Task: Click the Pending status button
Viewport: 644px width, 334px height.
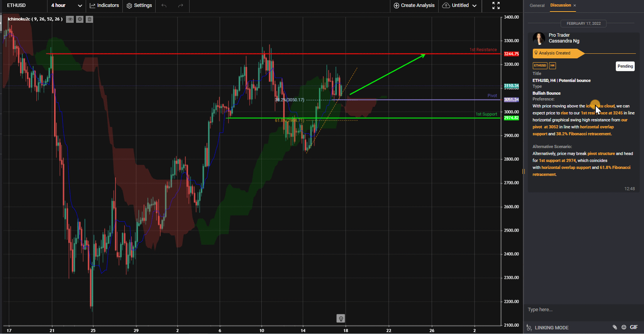Action: pos(625,66)
